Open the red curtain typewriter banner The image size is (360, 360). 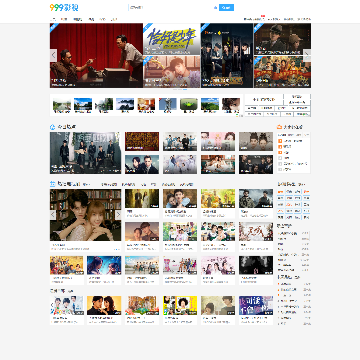[96, 55]
